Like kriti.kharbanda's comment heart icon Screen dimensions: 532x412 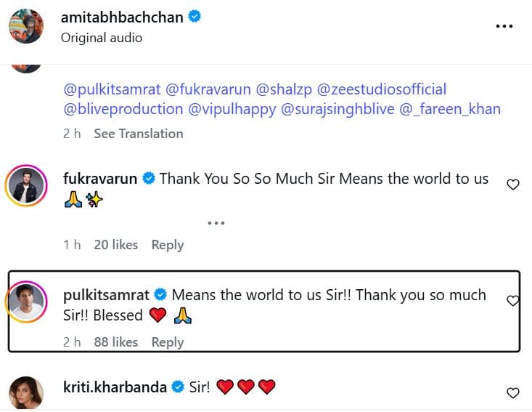512,393
